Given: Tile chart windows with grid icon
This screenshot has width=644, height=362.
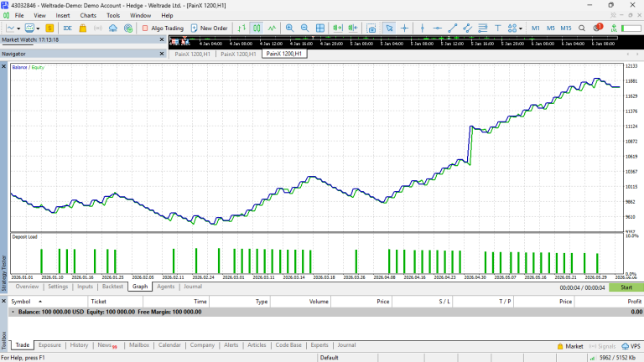Looking at the screenshot, I should tap(320, 28).
